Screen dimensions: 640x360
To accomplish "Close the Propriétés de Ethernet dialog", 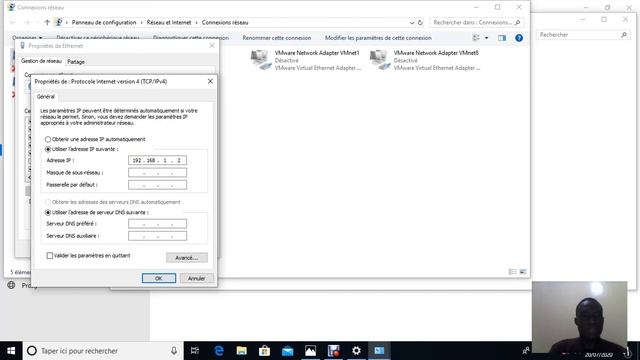I will [212, 46].
